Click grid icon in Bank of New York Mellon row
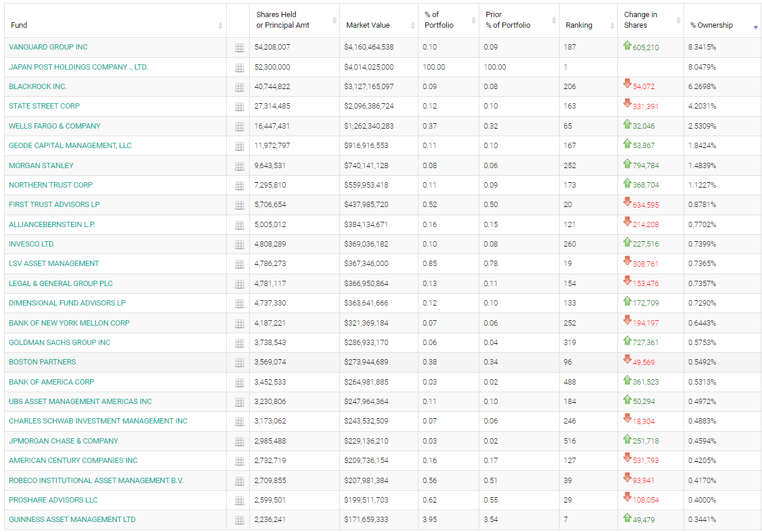Screen dimensions: 762x532 click(240, 324)
